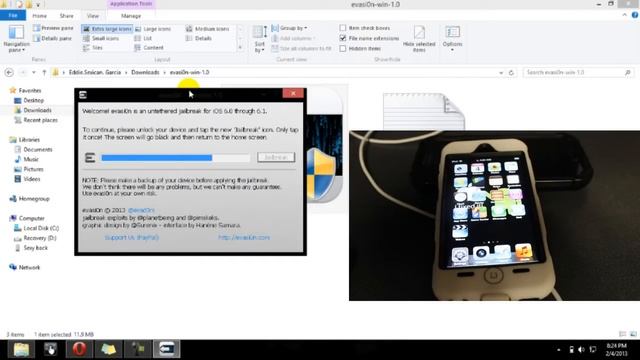Open the Application Tools contextual tab

[131, 4]
